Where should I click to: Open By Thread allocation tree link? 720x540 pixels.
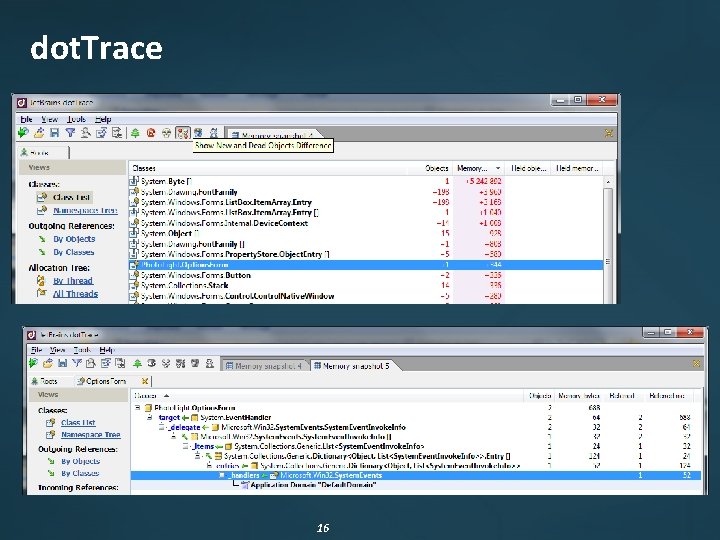point(73,281)
